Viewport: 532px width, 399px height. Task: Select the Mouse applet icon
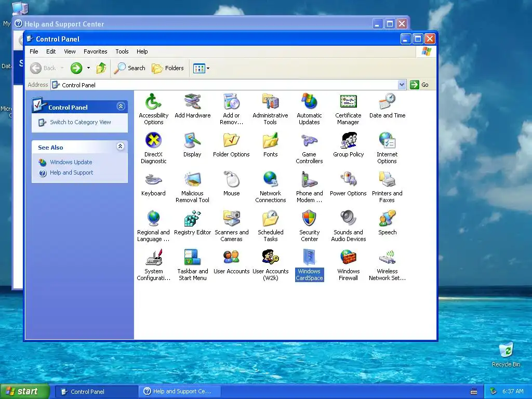(x=231, y=179)
